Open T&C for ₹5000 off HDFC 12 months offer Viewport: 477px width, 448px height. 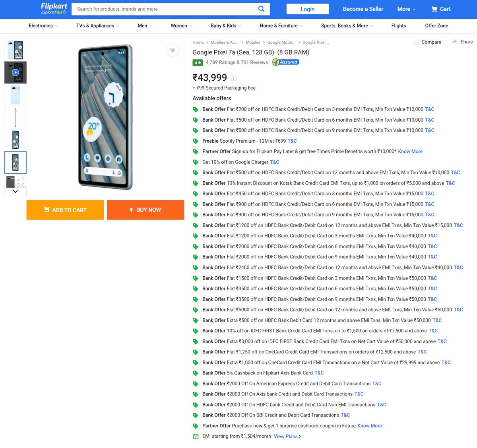tap(458, 310)
